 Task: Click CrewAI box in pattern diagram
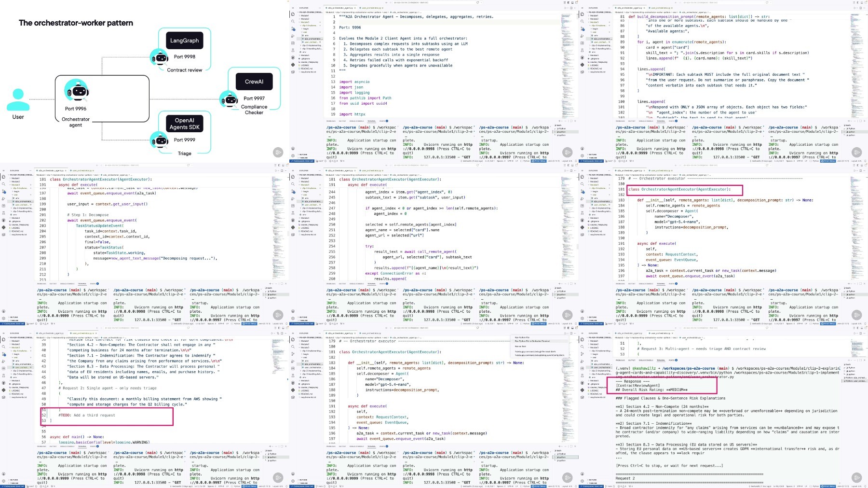254,82
